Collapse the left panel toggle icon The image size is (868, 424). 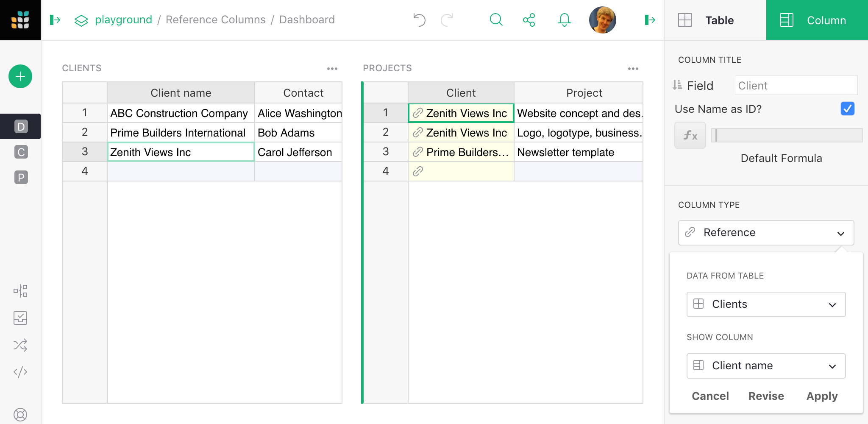click(x=55, y=20)
